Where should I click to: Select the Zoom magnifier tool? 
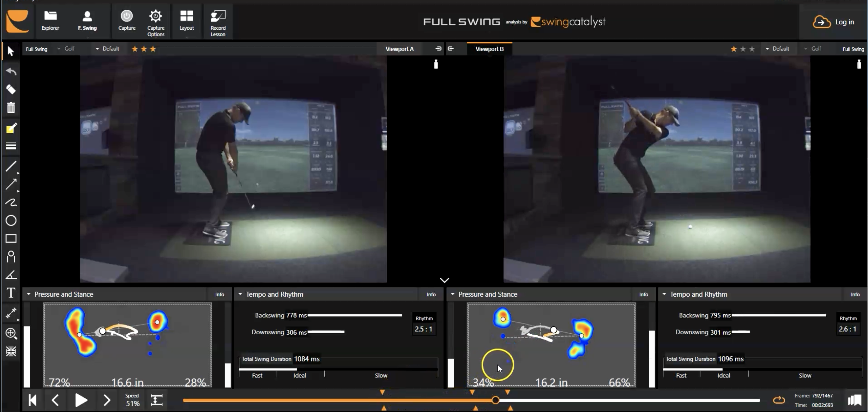click(11, 333)
